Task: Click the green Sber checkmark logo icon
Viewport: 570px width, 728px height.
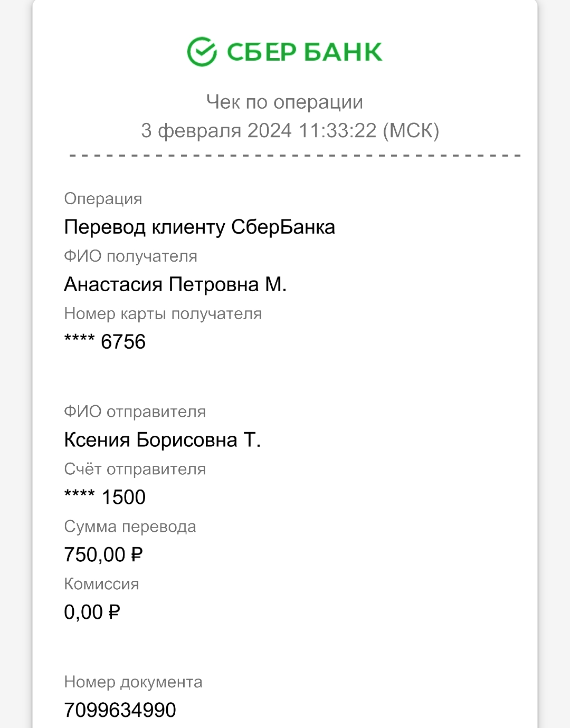Action: 202,52
